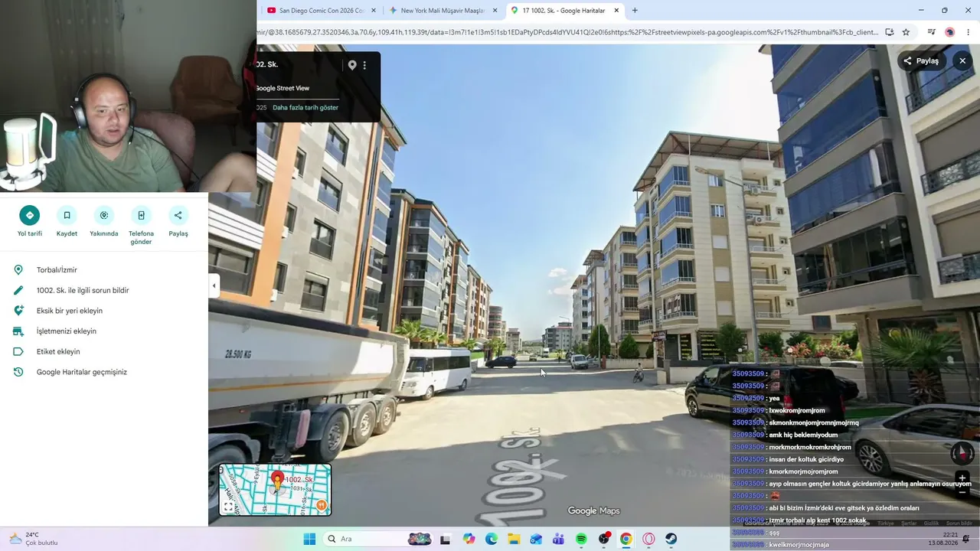Open the three-dot menu in Street View card
The width and height of the screenshot is (980, 551).
pos(364,65)
